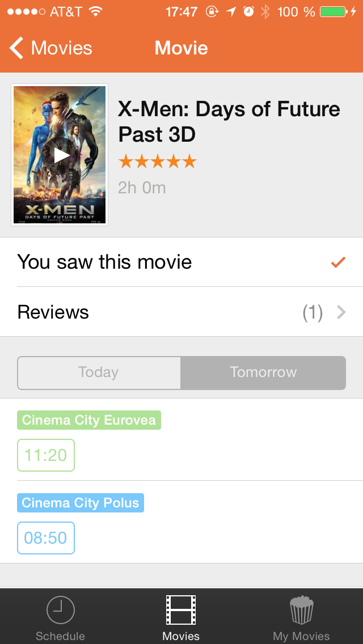The width and height of the screenshot is (363, 644).
Task: Open the Cinema City Polus label
Action: 81,503
